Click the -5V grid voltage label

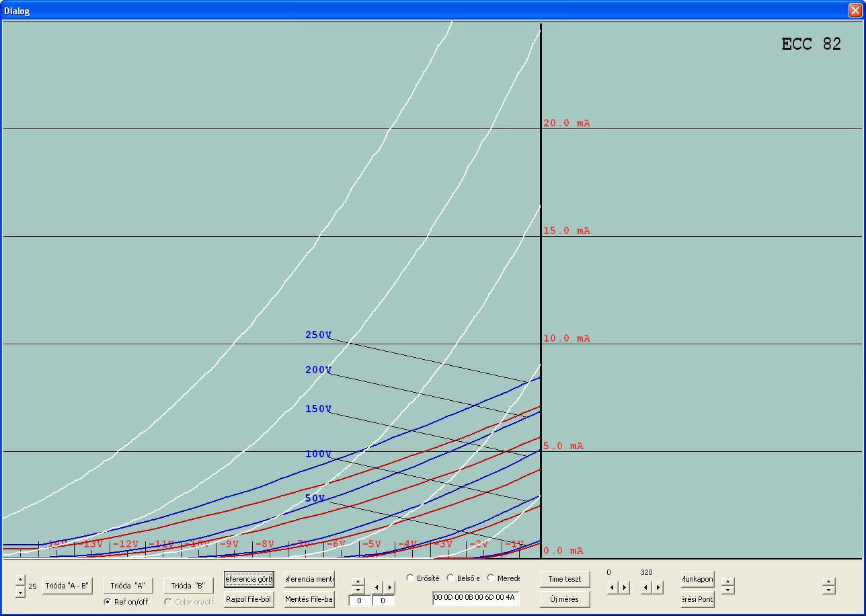pyautogui.click(x=372, y=544)
